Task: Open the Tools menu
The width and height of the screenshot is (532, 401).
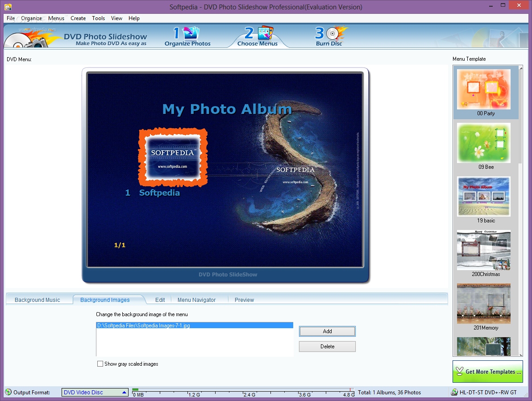Action: coord(98,18)
